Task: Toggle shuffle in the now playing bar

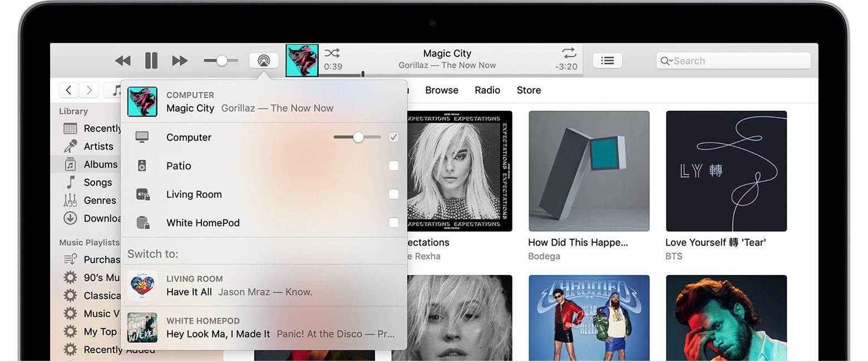Action: click(332, 53)
